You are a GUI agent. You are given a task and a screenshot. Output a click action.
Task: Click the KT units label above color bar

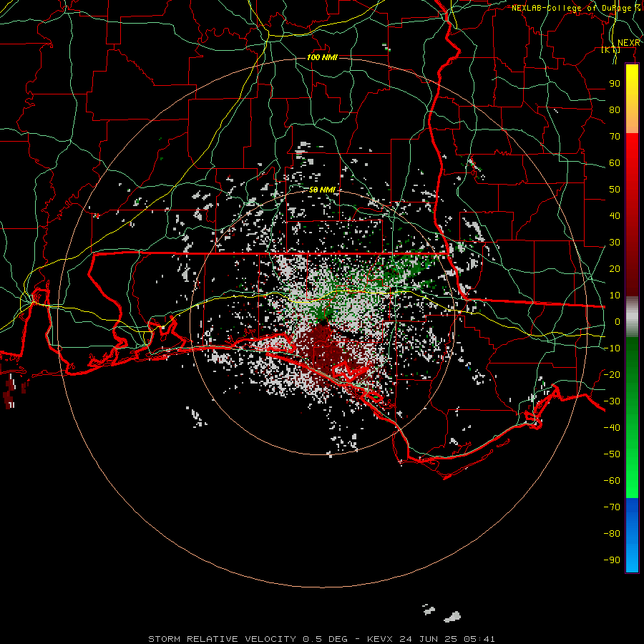[611, 50]
